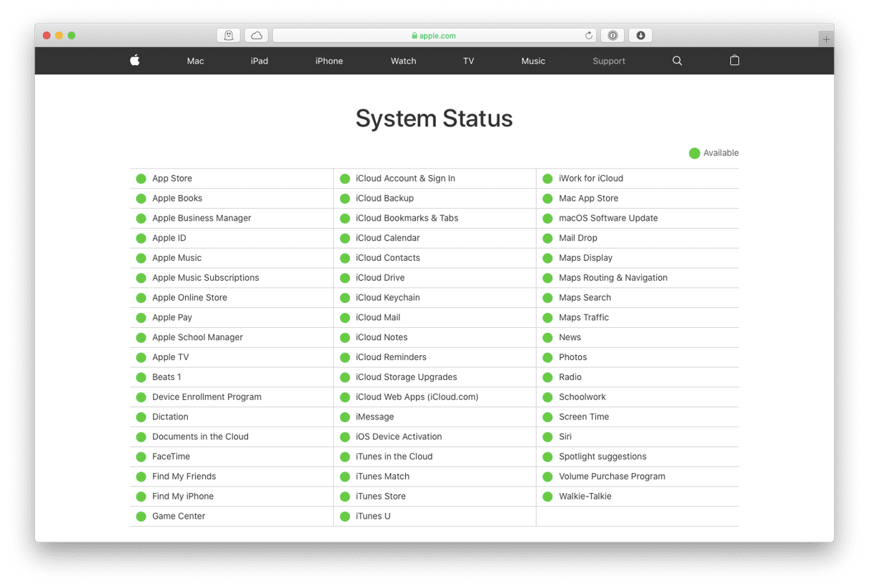The height and width of the screenshot is (588, 869).
Task: Select iPhone in the navigation bar
Action: tap(329, 61)
